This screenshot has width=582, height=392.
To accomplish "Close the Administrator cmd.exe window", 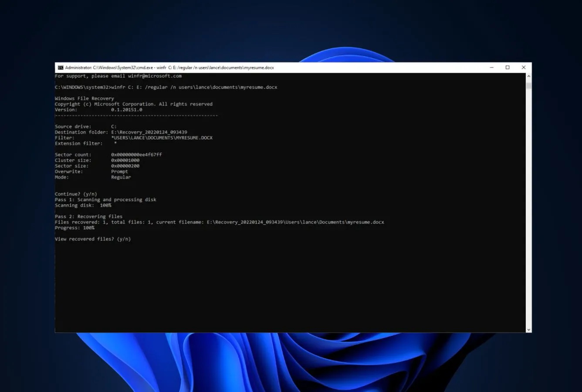I will [524, 68].
